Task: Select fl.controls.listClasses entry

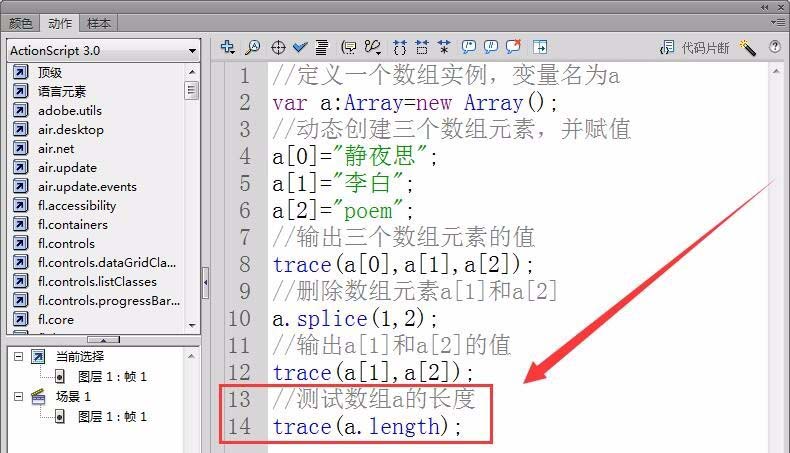Action: click(97, 282)
